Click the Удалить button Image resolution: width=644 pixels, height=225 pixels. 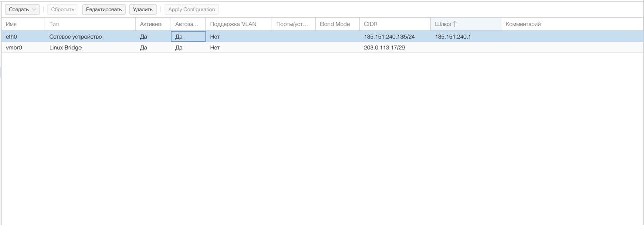pyautogui.click(x=143, y=9)
